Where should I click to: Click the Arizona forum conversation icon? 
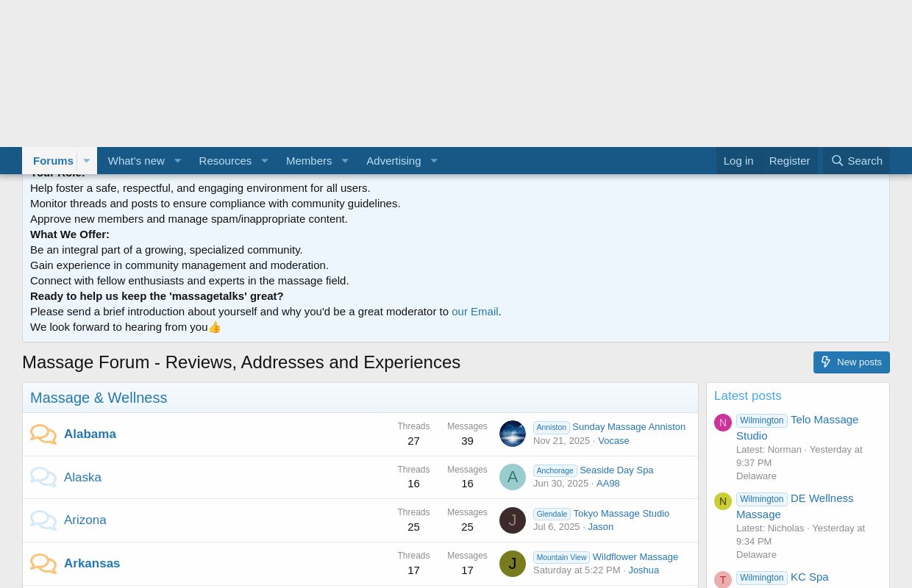coord(43,520)
